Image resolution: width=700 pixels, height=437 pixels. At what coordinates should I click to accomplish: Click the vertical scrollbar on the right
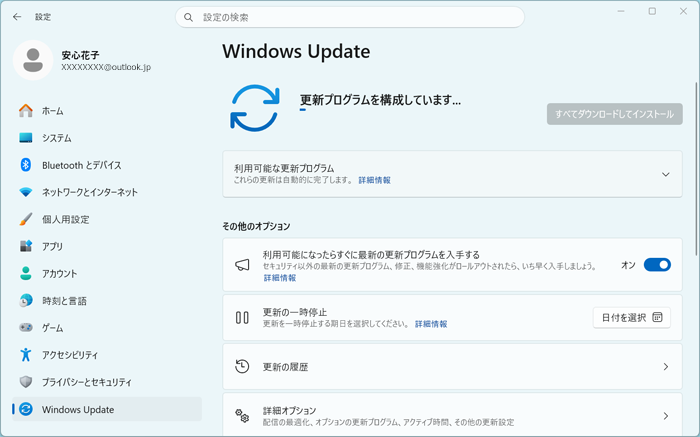[696, 169]
